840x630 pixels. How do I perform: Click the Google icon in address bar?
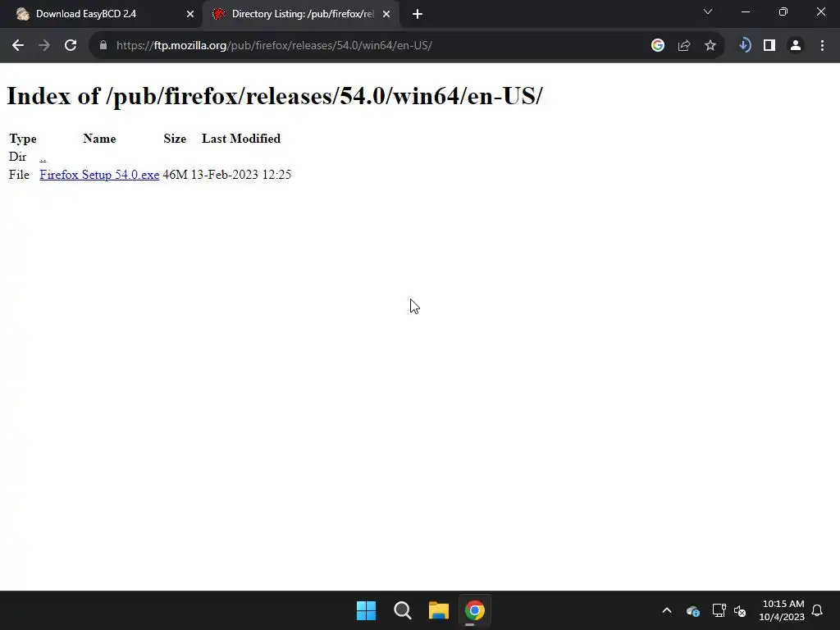tap(657, 46)
